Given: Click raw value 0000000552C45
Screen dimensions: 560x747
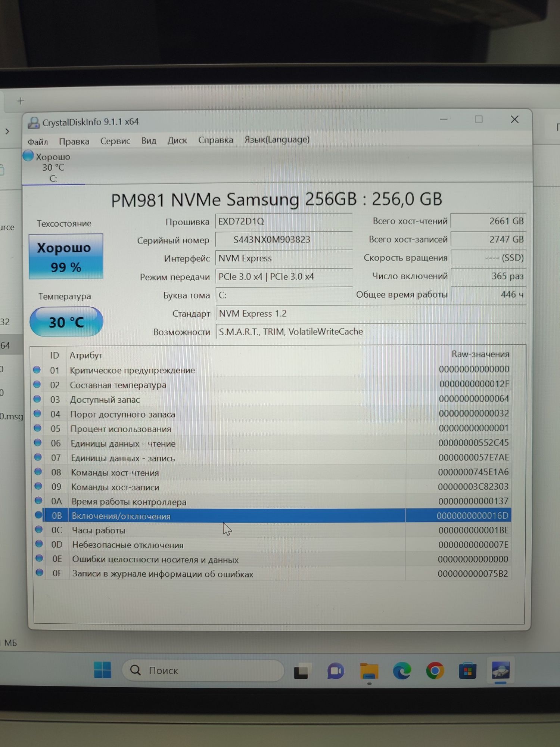Looking at the screenshot, I should (473, 443).
